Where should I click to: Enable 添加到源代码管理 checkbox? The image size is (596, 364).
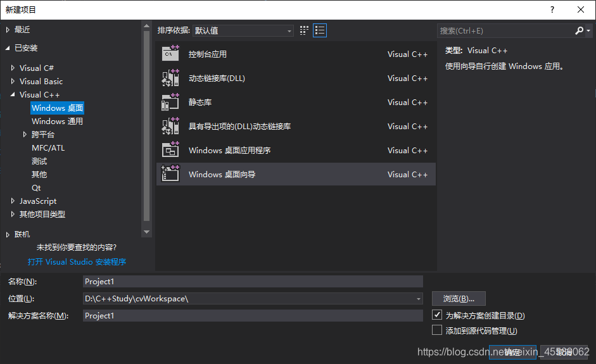[x=437, y=330]
